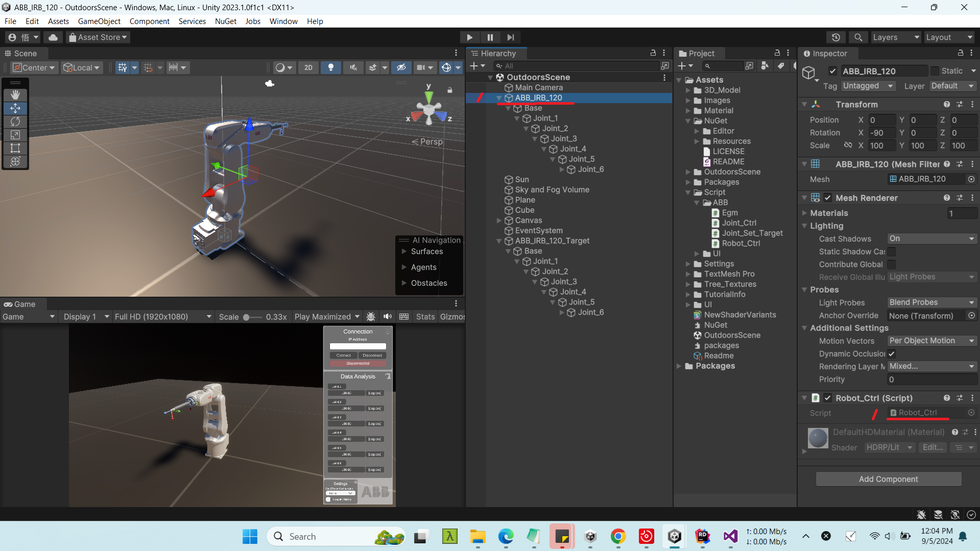The image size is (980, 551).
Task: Uncheck Dynamic Occlusion checkbox
Action: click(892, 354)
